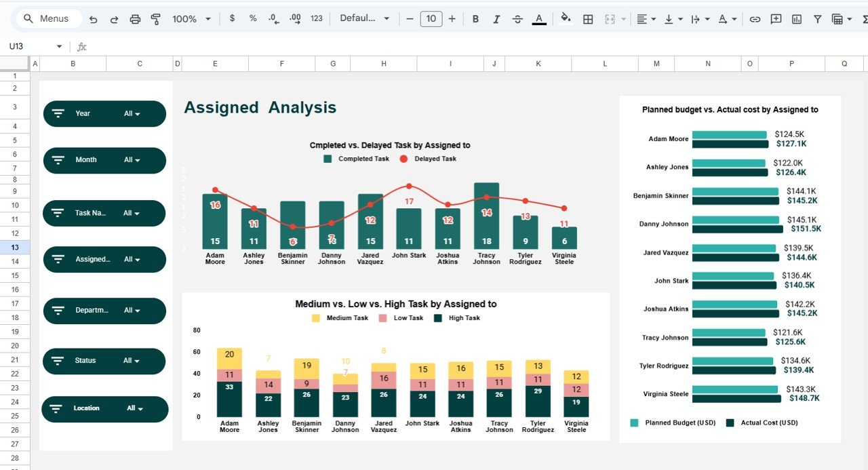868x470 pixels.
Task: Apply currency format using the dollar icon
Action: [231, 19]
